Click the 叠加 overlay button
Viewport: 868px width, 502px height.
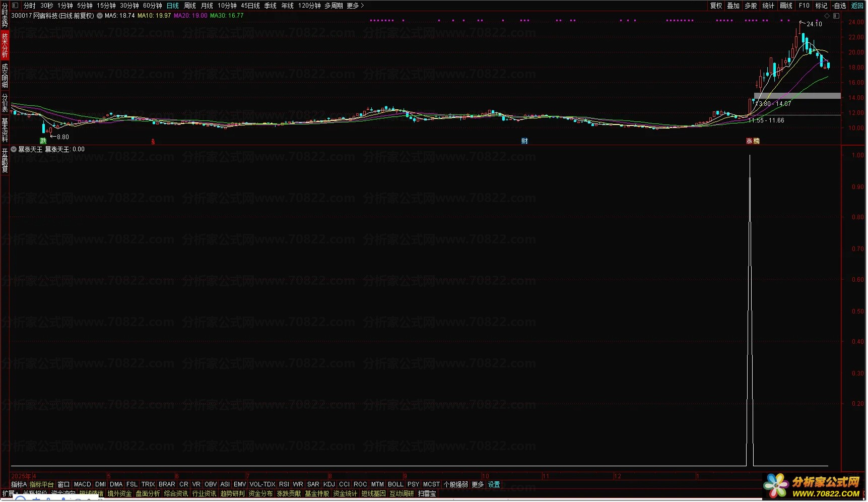tap(733, 6)
